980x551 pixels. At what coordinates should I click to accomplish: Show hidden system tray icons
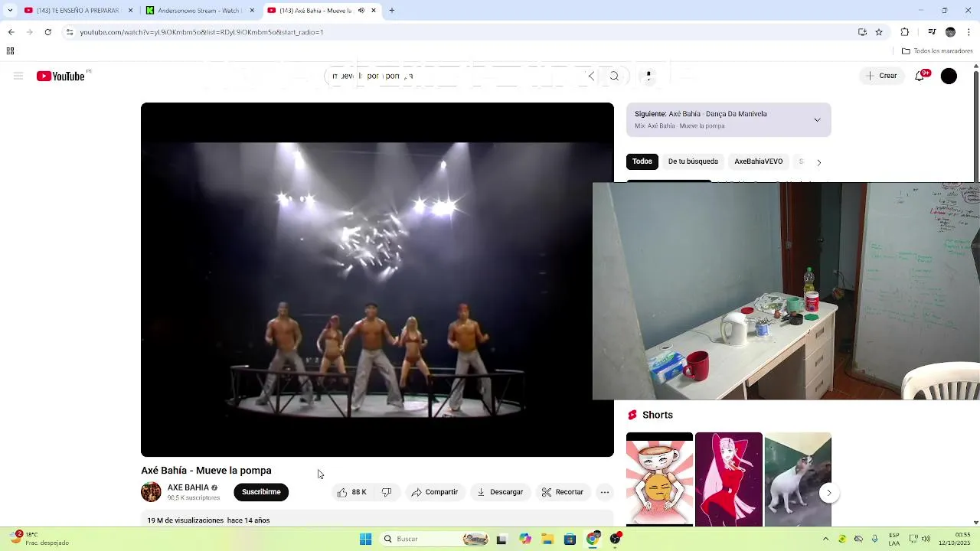pyautogui.click(x=825, y=539)
